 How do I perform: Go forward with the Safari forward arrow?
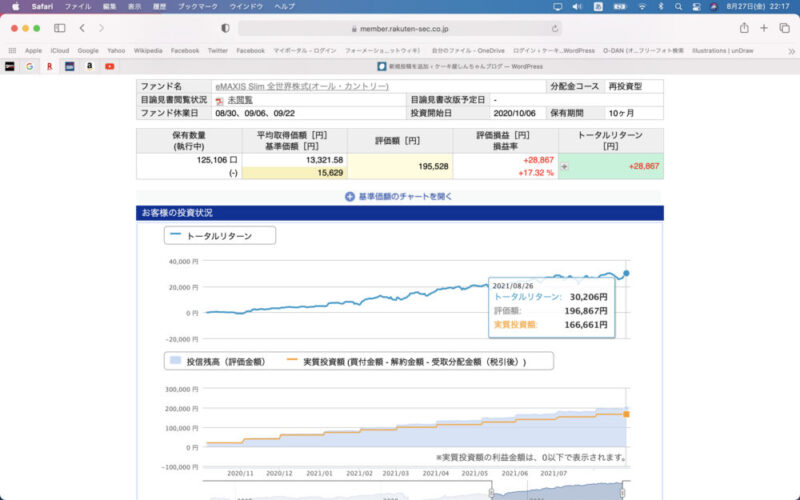[101, 28]
